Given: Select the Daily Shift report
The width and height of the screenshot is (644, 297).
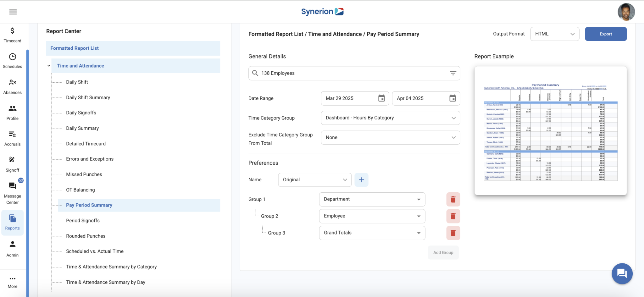Looking at the screenshot, I should [x=77, y=82].
